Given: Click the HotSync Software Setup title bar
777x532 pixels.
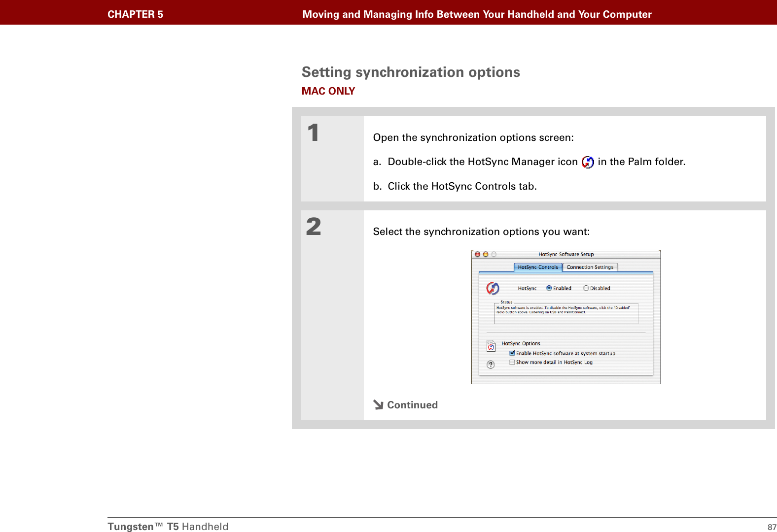Looking at the screenshot, I should [565, 254].
